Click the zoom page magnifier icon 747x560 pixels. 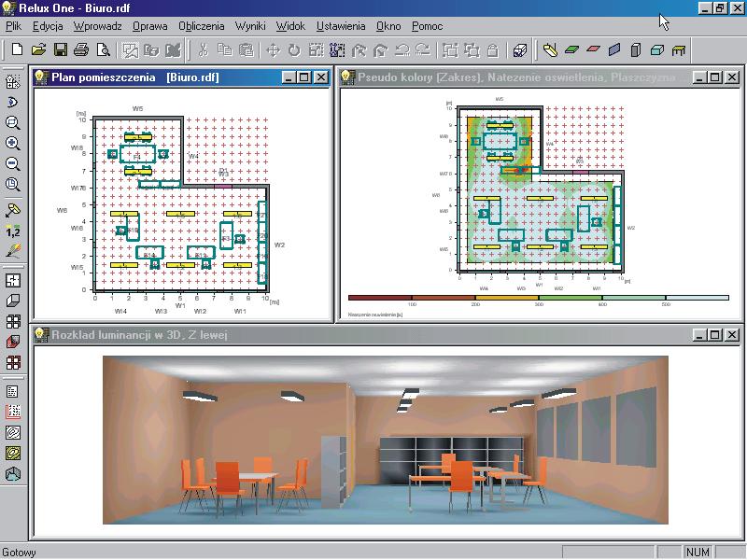[x=13, y=184]
